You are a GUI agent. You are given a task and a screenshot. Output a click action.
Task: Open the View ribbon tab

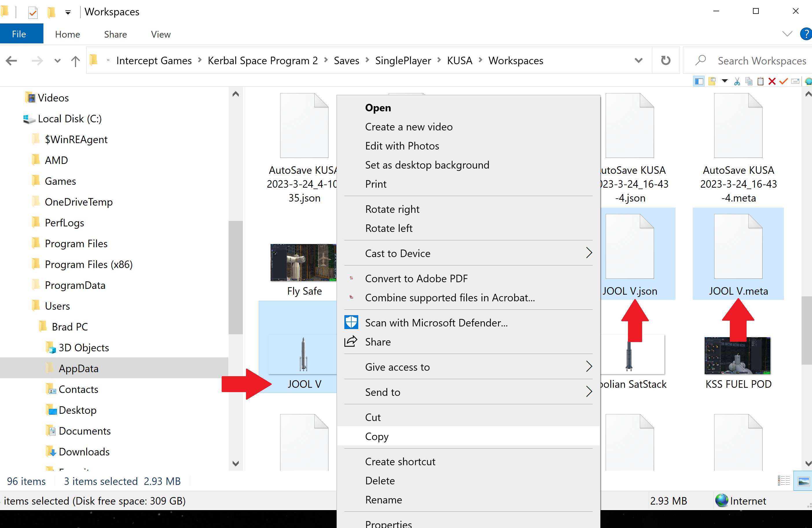161,34
